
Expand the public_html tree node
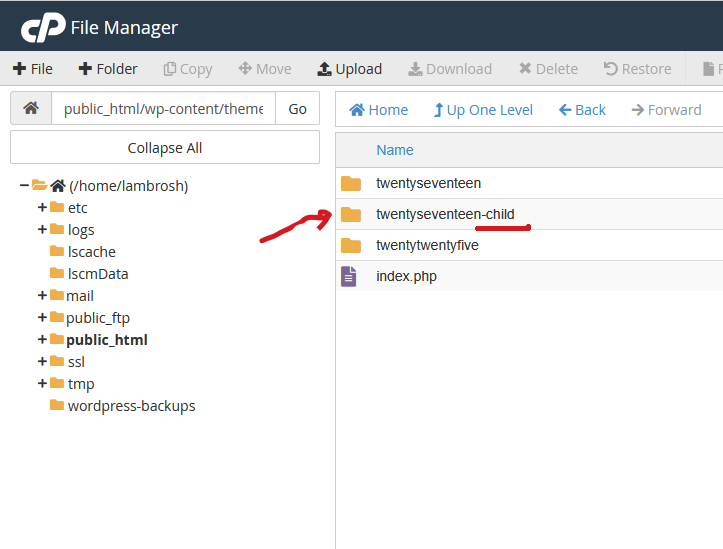42,340
